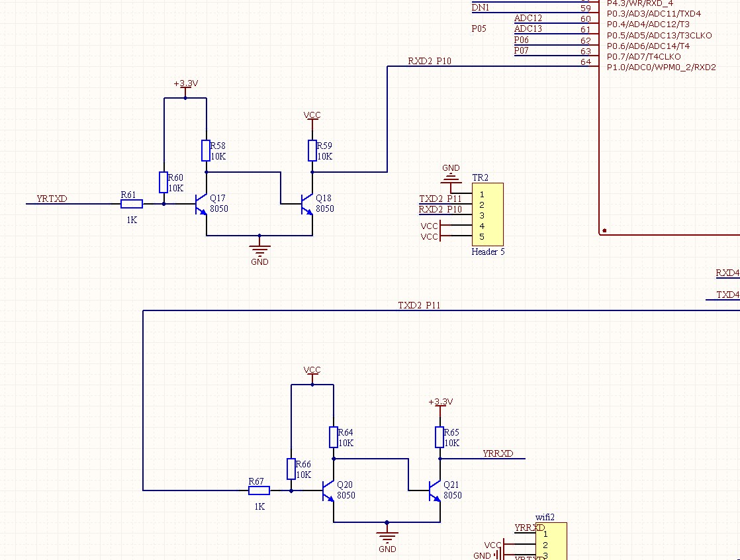Select resistor R60 symbol
Screen dimensions: 740x560
163,183
